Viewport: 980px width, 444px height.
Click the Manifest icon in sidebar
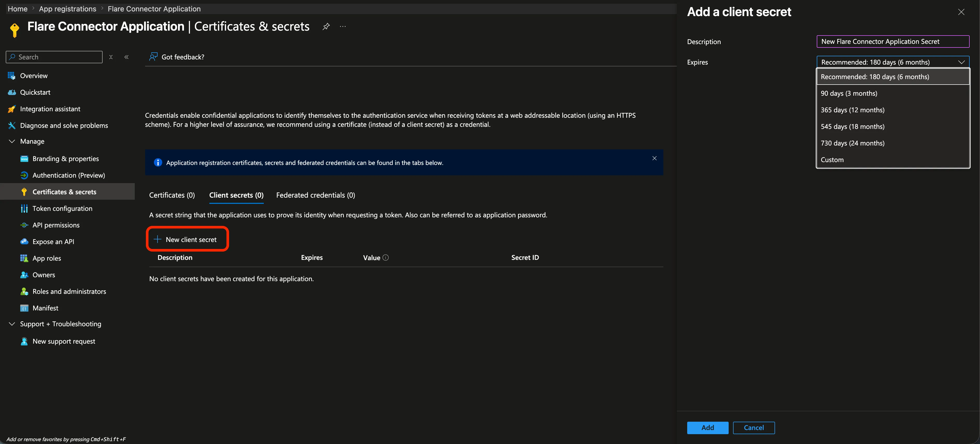pyautogui.click(x=24, y=308)
